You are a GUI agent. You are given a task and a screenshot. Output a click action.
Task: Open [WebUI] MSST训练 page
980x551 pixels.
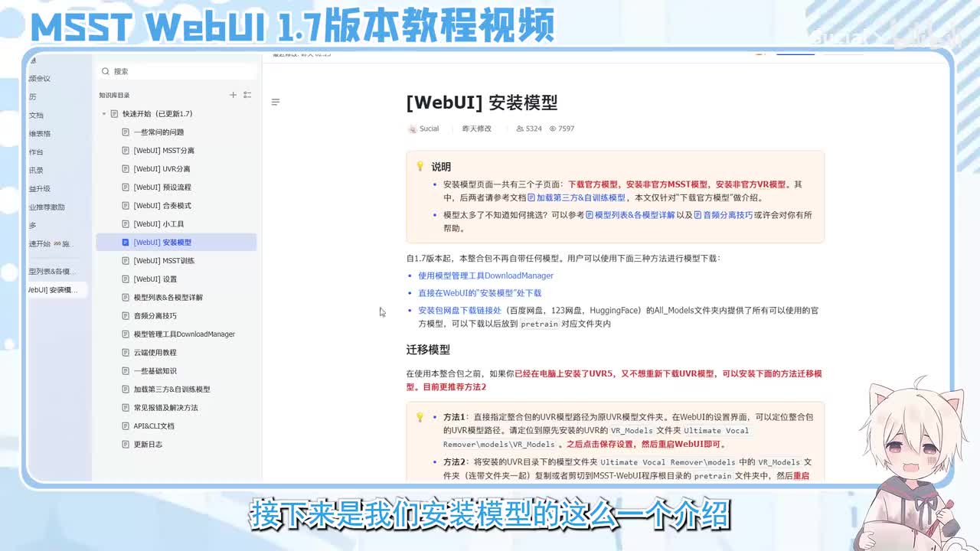click(x=164, y=261)
